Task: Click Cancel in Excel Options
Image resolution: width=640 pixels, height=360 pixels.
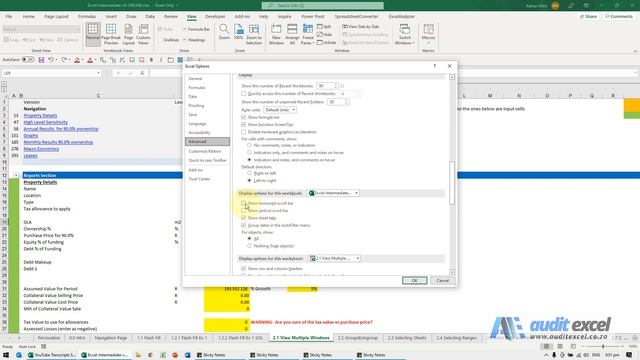Action: click(442, 281)
